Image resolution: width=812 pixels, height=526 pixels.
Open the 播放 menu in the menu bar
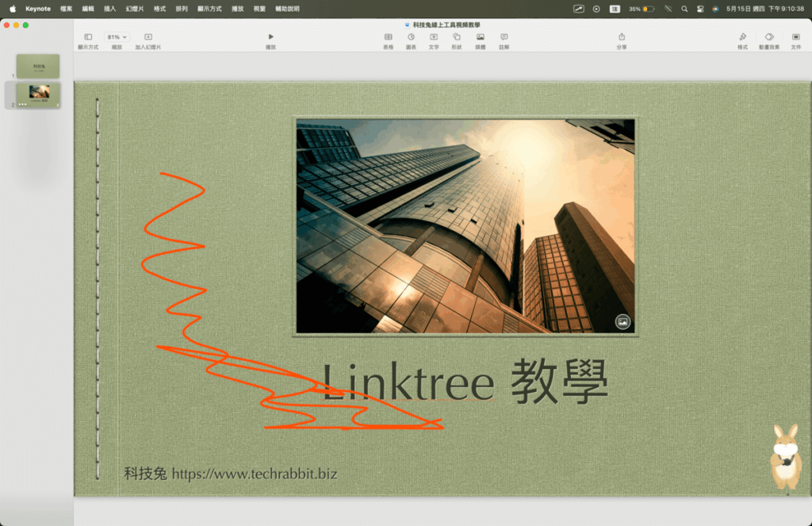point(237,9)
